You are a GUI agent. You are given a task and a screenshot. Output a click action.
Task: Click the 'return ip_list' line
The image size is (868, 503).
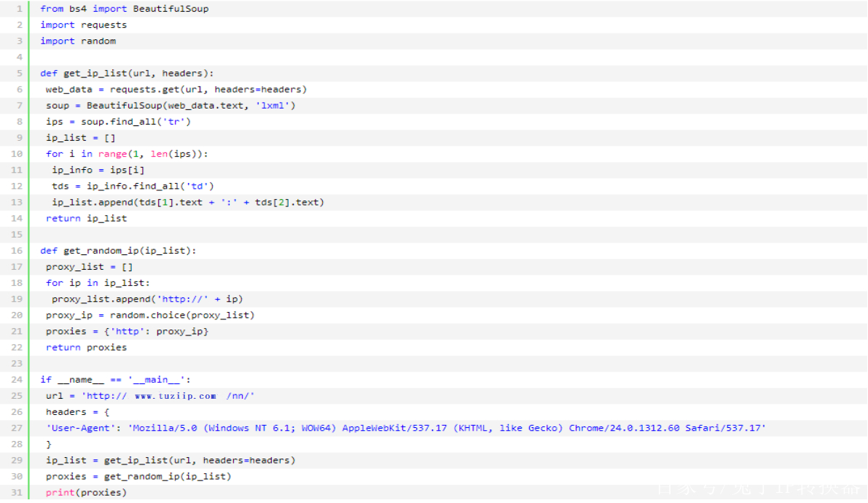(x=86, y=218)
